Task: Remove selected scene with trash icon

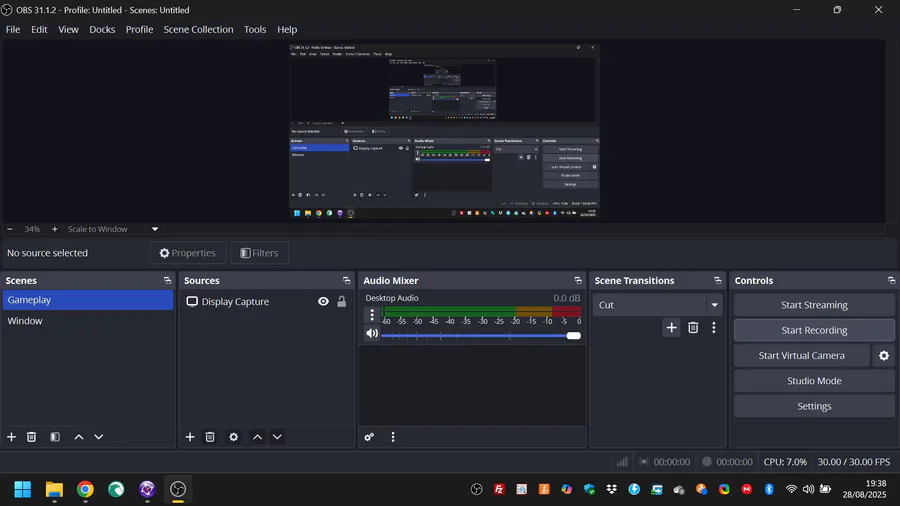Action: [32, 437]
